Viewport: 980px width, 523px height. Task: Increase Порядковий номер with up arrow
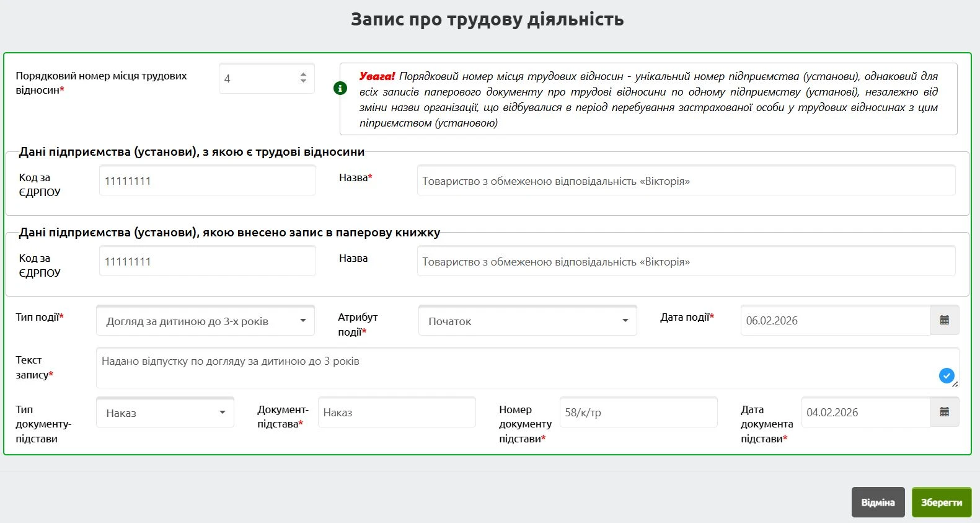[303, 74]
